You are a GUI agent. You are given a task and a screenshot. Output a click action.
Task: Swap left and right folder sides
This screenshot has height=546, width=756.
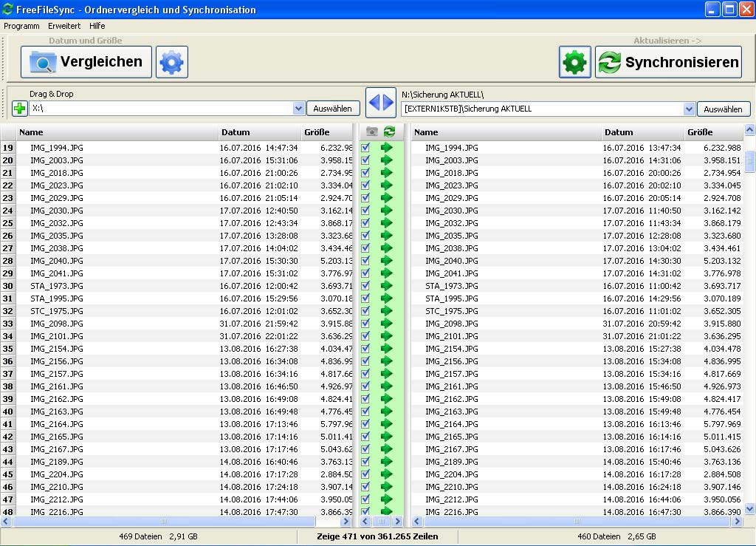click(381, 102)
